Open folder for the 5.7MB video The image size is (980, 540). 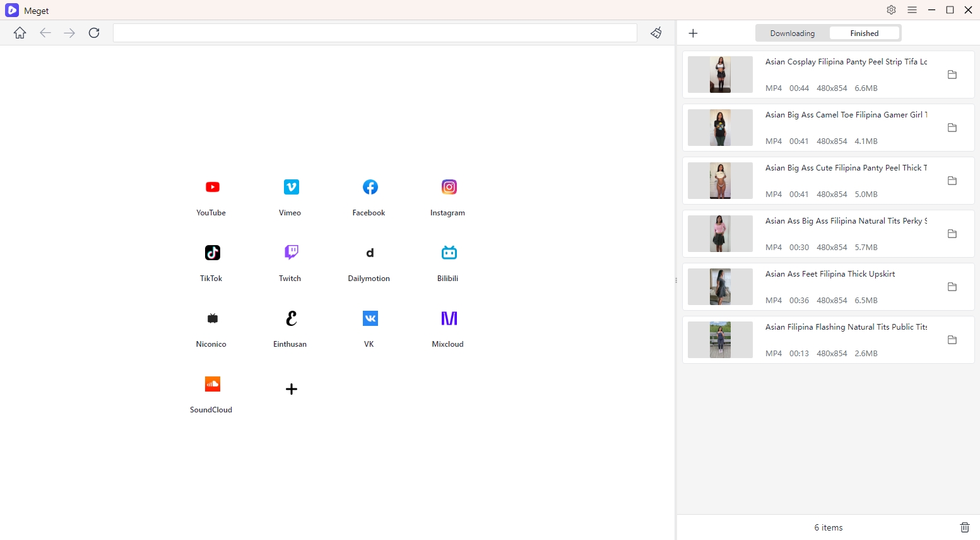click(x=952, y=234)
